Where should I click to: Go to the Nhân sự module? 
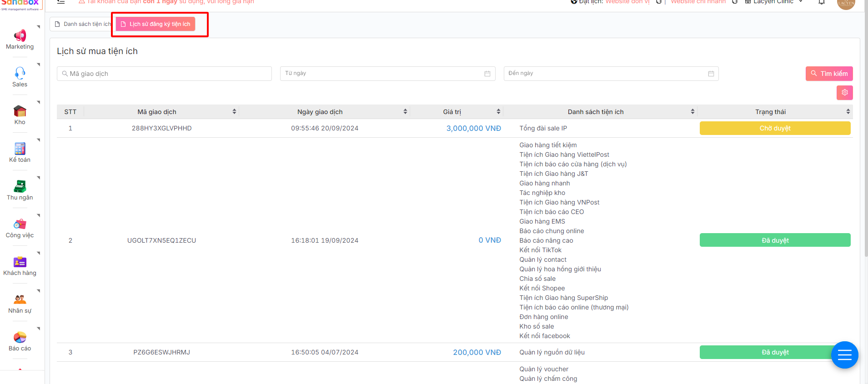click(x=20, y=299)
